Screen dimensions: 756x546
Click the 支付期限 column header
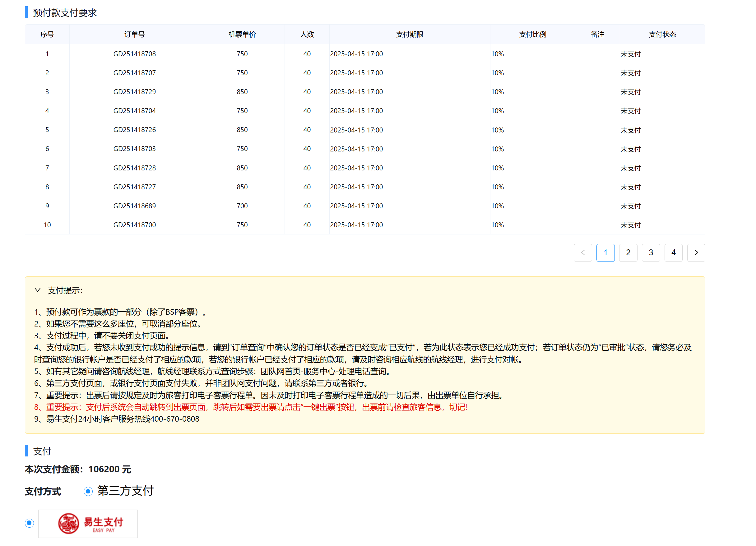point(409,34)
